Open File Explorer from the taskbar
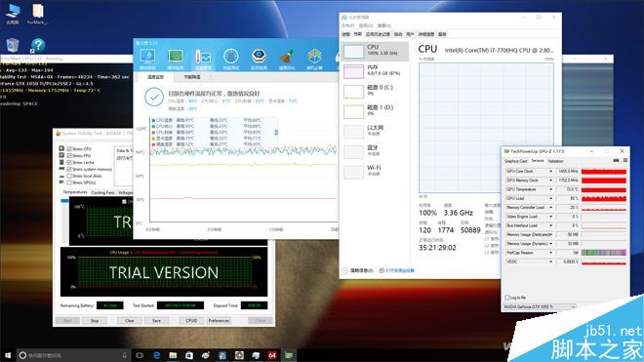The width and height of the screenshot is (644, 362). [x=173, y=355]
